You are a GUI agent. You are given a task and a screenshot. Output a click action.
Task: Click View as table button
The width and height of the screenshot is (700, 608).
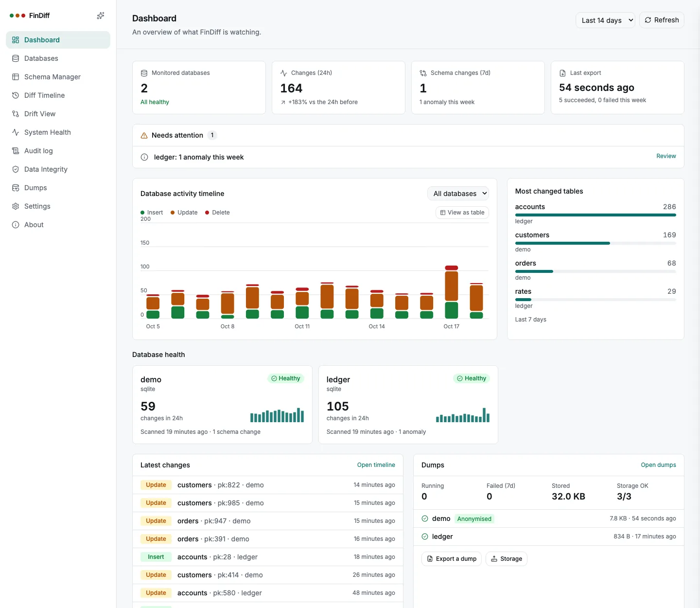coord(462,213)
